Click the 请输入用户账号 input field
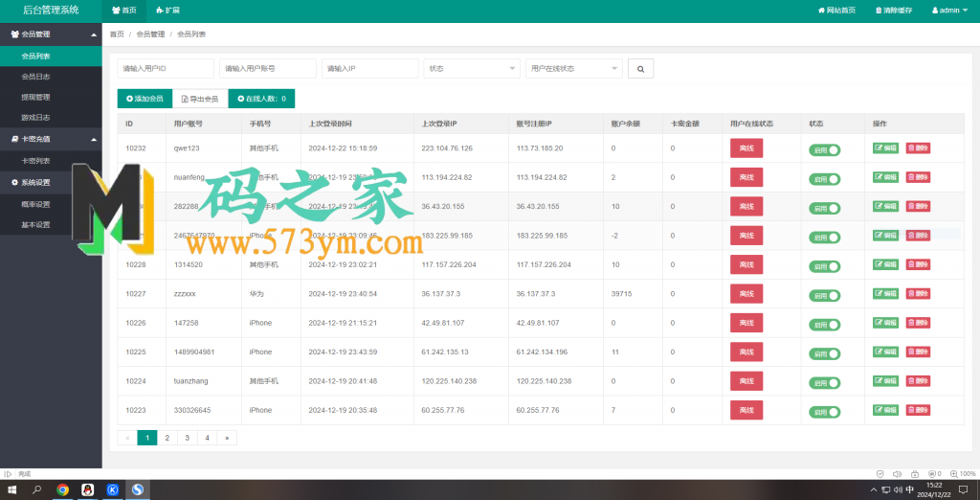 point(268,69)
